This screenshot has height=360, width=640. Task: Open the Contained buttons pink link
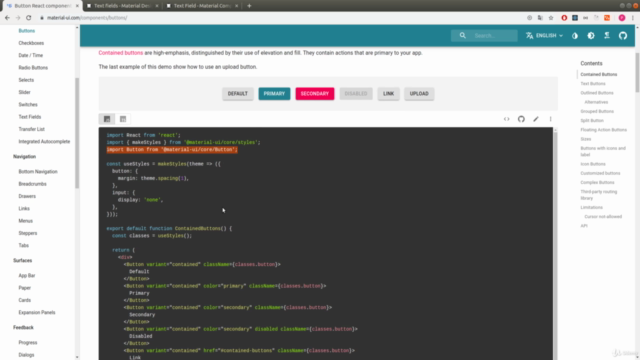pos(120,53)
